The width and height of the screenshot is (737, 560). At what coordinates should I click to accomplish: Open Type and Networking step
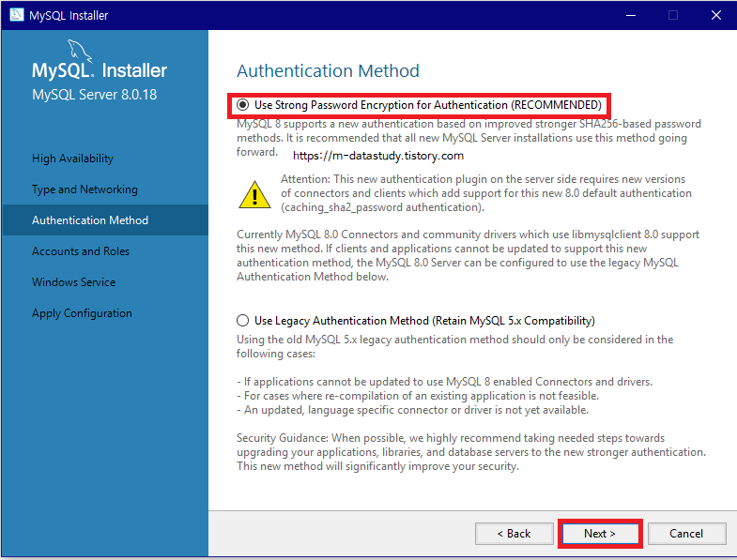pyautogui.click(x=84, y=189)
